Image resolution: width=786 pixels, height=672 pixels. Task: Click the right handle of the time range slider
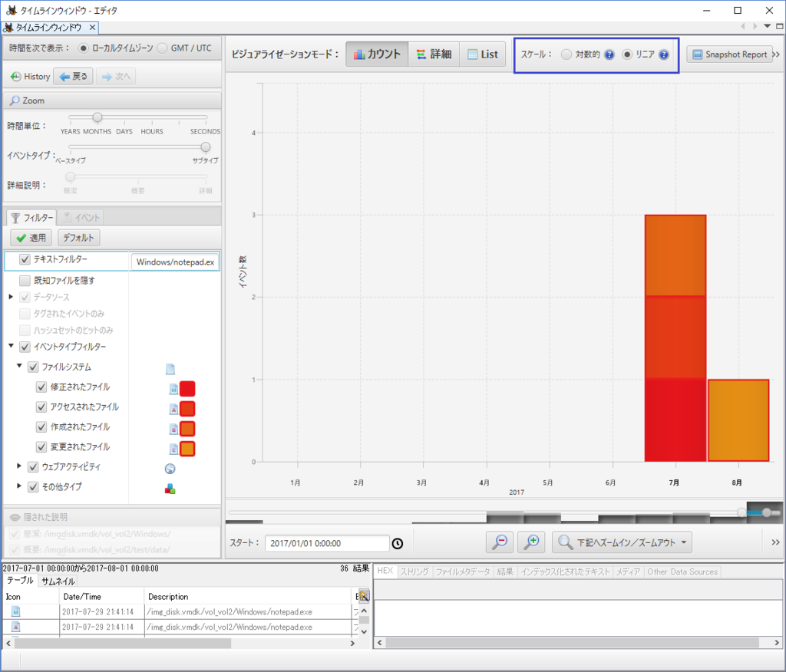[767, 512]
